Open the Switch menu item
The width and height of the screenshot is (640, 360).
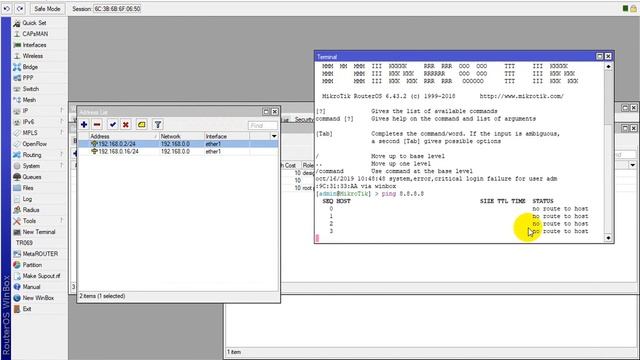tap(31, 89)
